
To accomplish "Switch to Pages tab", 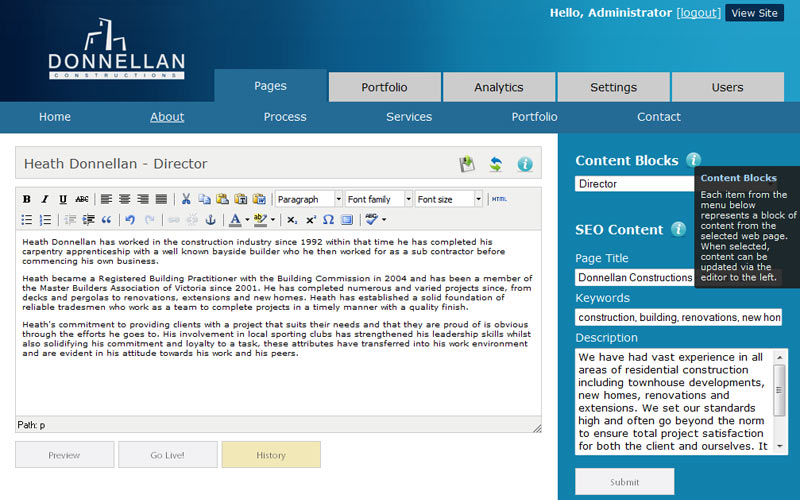I will click(x=270, y=86).
